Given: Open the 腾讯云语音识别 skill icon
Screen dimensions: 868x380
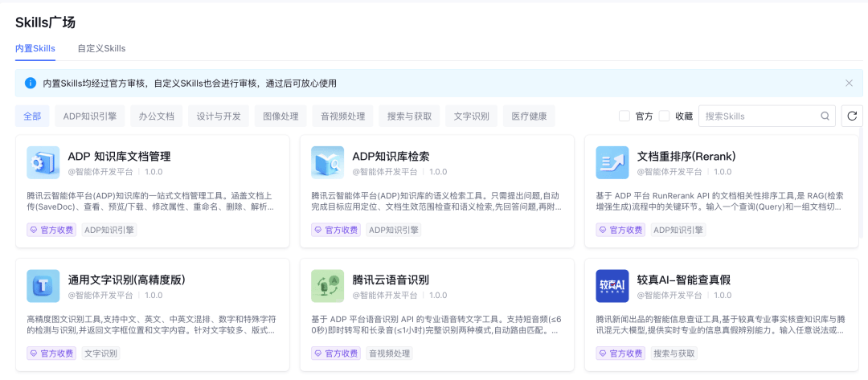Looking at the screenshot, I should click(x=328, y=286).
